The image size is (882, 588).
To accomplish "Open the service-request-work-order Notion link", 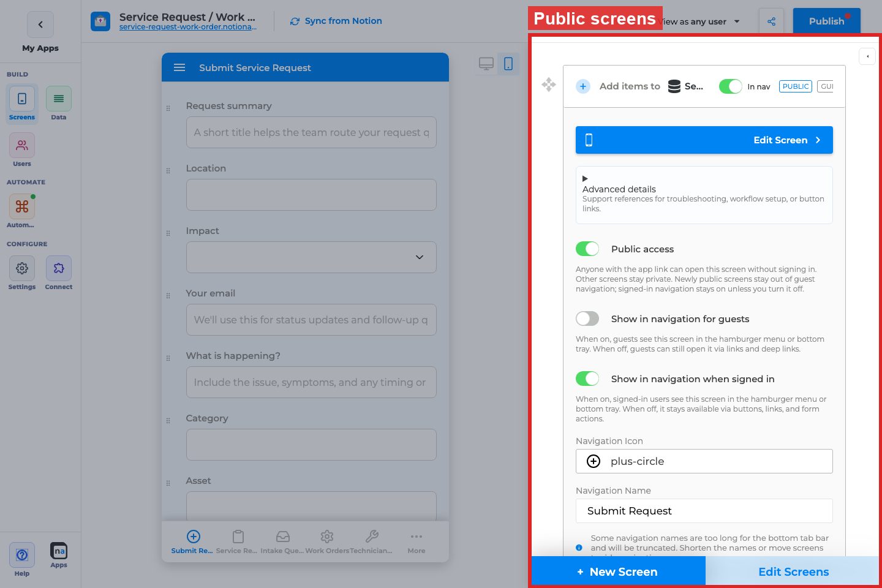I will click(188, 27).
